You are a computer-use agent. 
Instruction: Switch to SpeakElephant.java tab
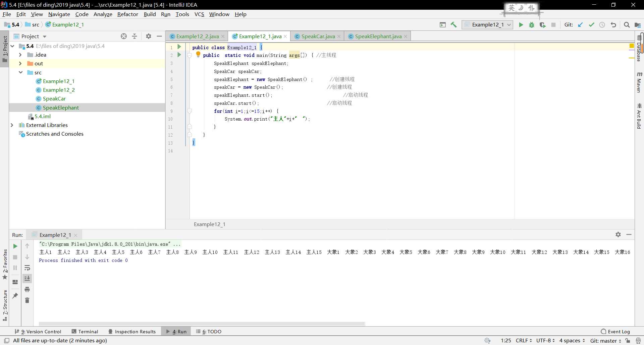click(x=378, y=36)
